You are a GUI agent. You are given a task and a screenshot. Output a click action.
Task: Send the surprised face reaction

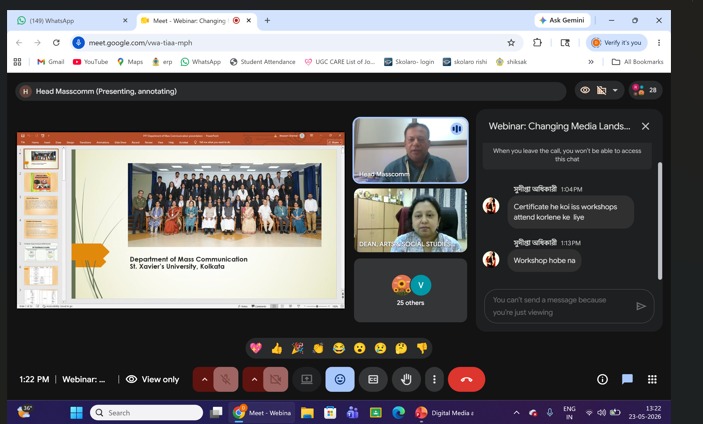coord(360,348)
